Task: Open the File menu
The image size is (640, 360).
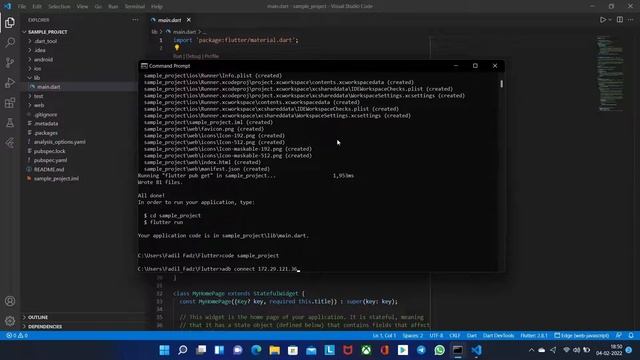Action: [22, 7]
